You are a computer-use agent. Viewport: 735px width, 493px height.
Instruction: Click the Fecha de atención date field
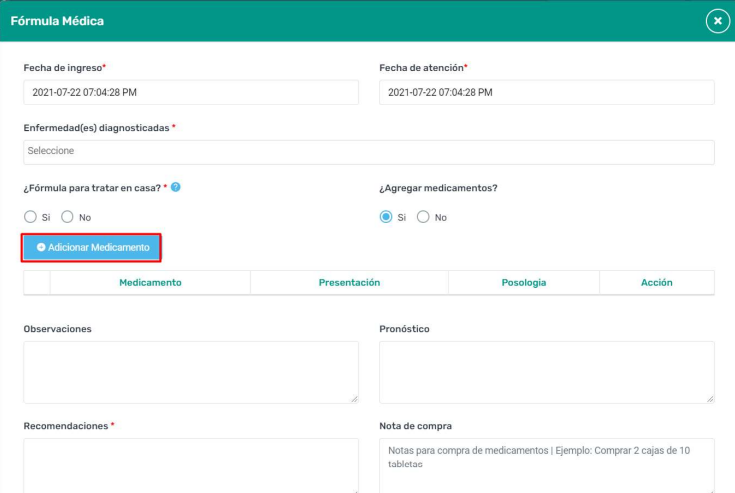pyautogui.click(x=547, y=92)
